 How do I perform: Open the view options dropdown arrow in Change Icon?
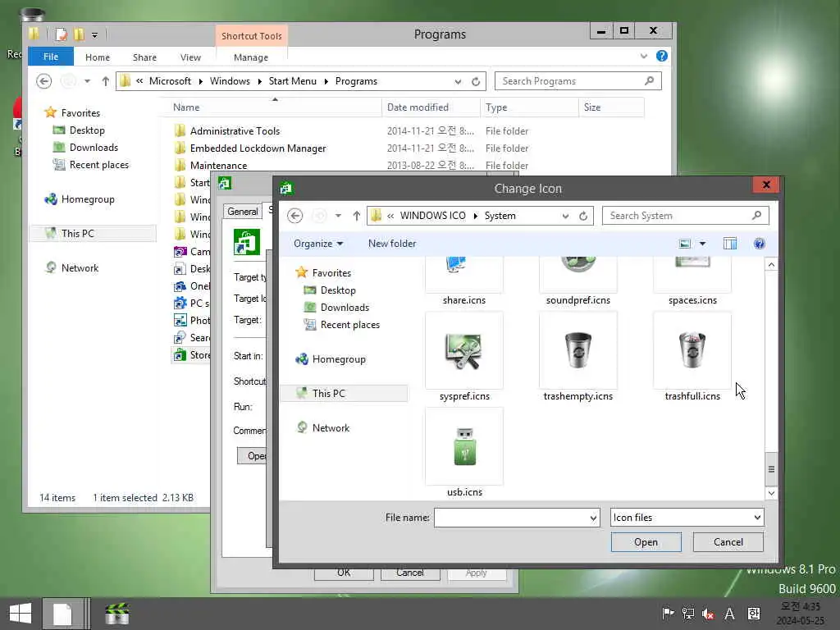tap(702, 244)
